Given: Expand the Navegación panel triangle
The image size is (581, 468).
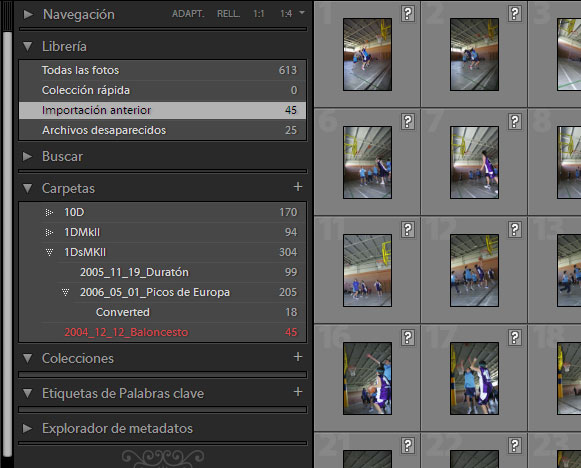Looking at the screenshot, I should [x=28, y=14].
